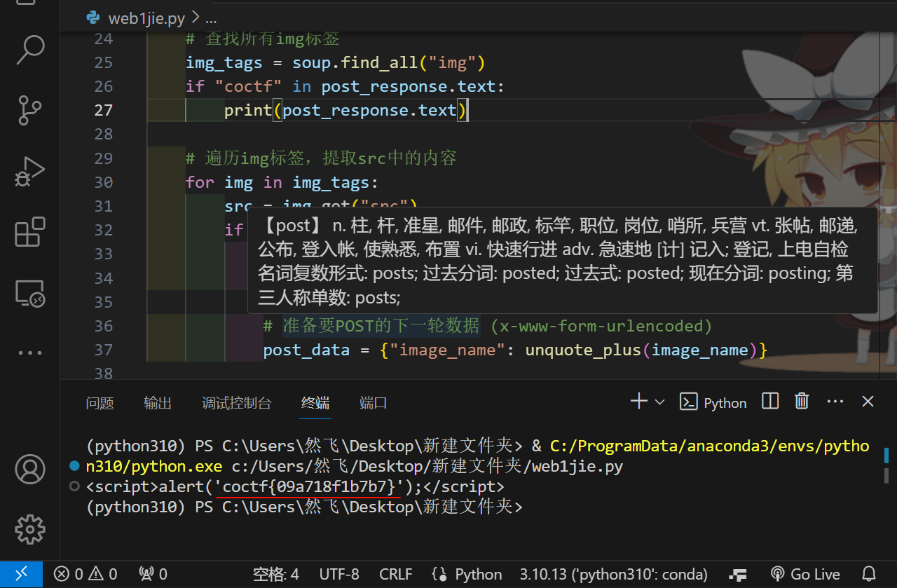Image resolution: width=897 pixels, height=588 pixels.
Task: Place cursor on print(post_response.text) line
Action: 346,110
